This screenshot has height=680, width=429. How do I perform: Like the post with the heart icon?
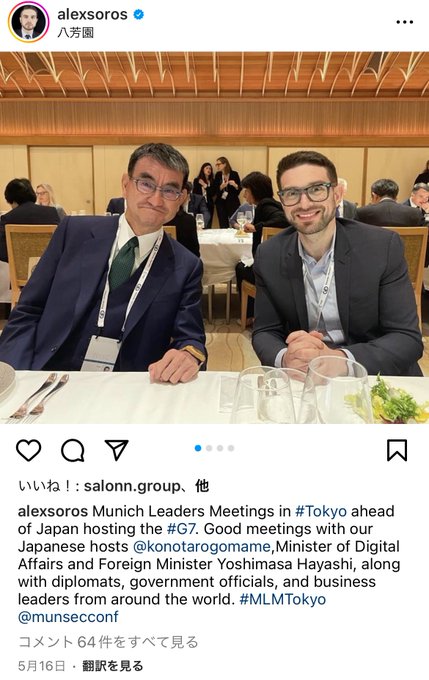point(29,450)
